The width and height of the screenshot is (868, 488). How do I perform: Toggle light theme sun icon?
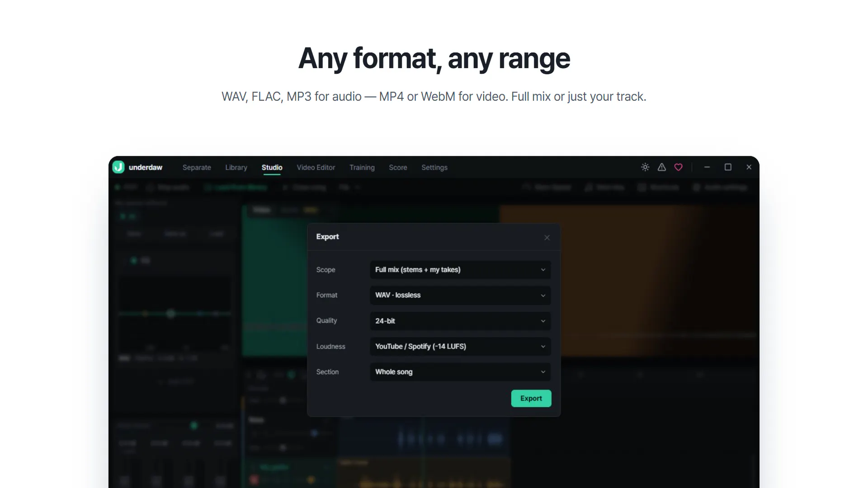click(645, 167)
